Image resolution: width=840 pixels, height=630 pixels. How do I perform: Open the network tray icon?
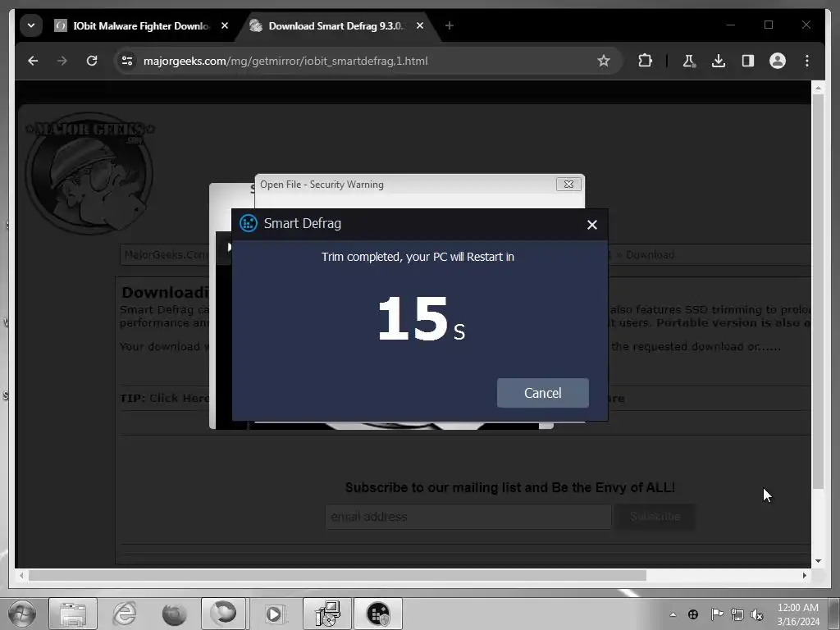coord(737,614)
